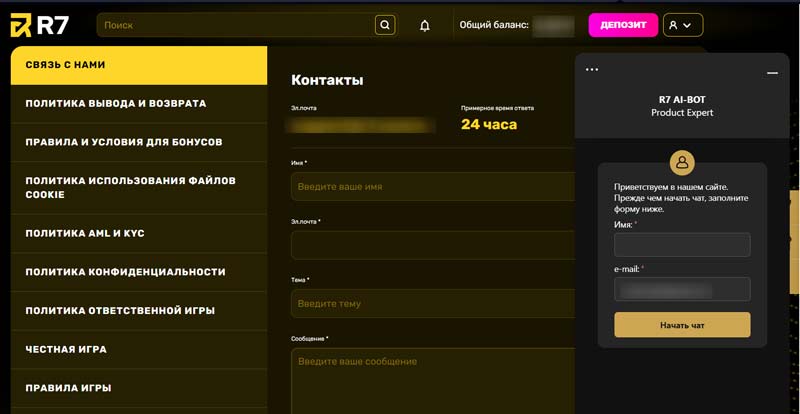The image size is (800, 414).
Task: Click the chat bot avatar icon
Action: (682, 162)
